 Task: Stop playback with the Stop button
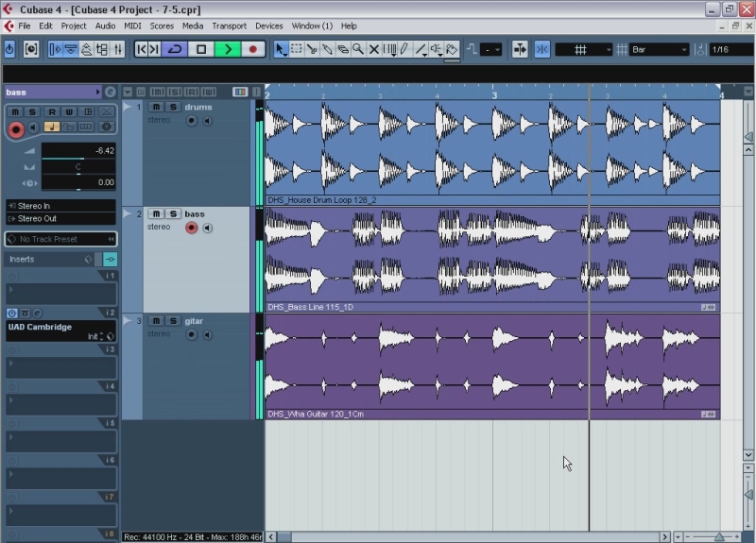pyautogui.click(x=201, y=49)
